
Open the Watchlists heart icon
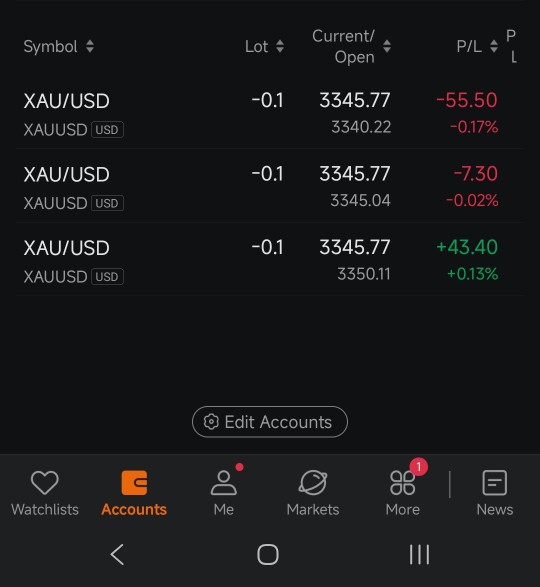click(x=45, y=483)
